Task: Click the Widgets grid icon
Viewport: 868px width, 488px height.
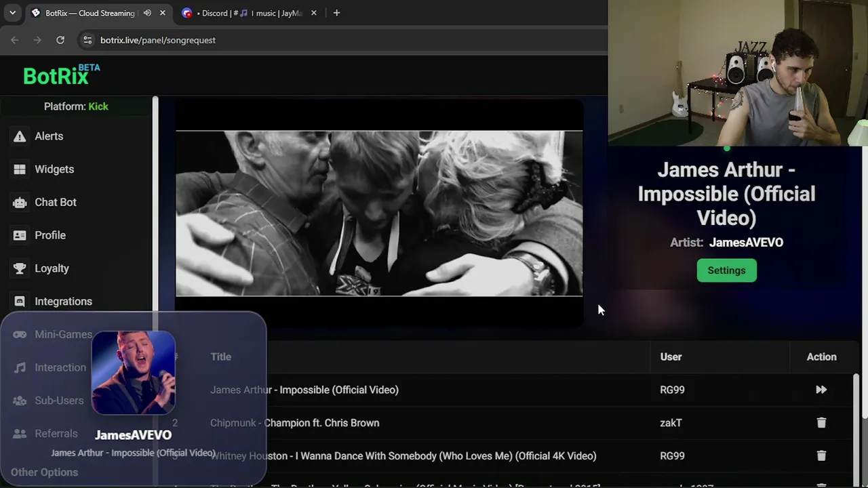Action: coord(20,169)
